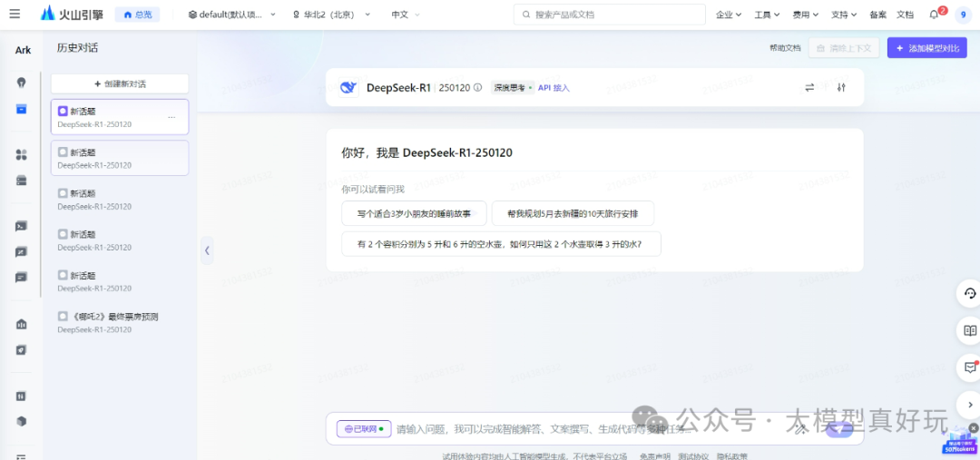The height and width of the screenshot is (460, 980).
Task: Open the API 接入 link
Action: point(554,88)
